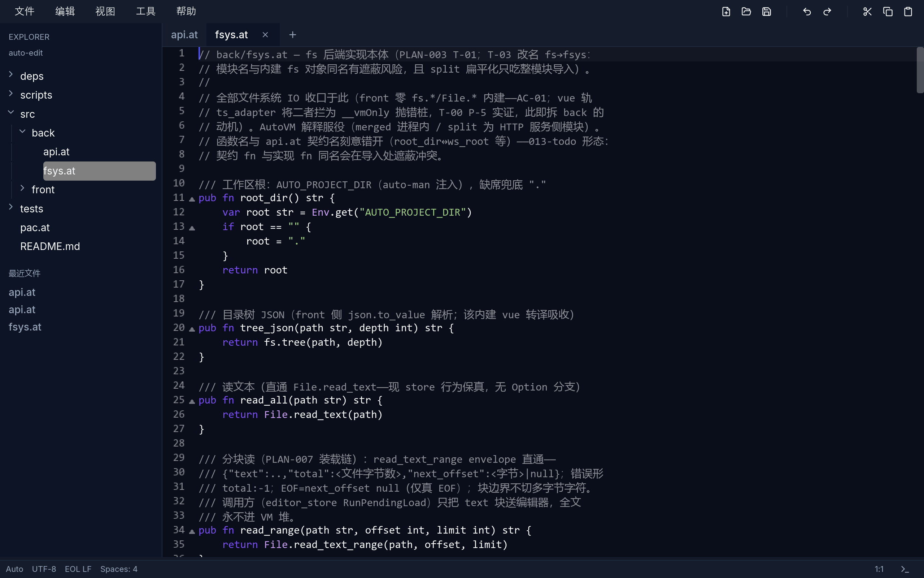Open api.at in the back folder tree

57,152
